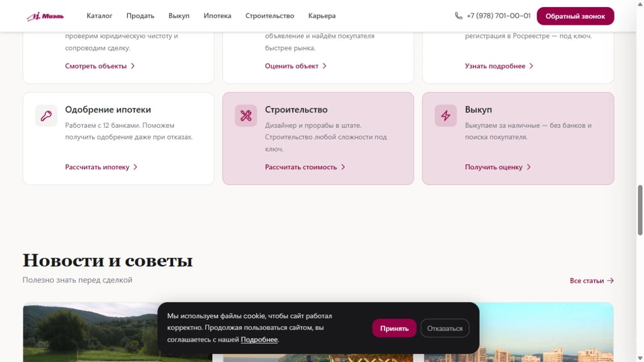This screenshot has width=644, height=362.
Task: Follow the Оценить объект link
Action: point(292,66)
